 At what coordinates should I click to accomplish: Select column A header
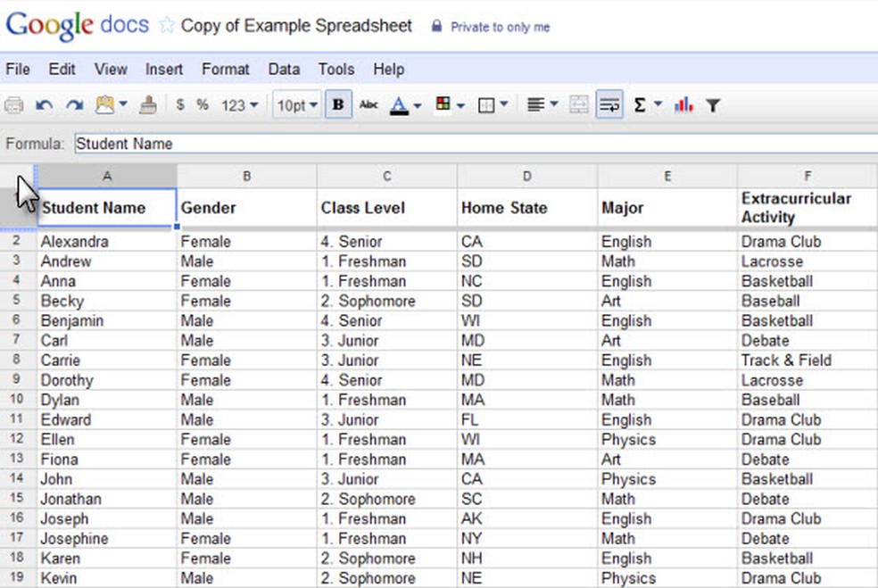pos(107,177)
